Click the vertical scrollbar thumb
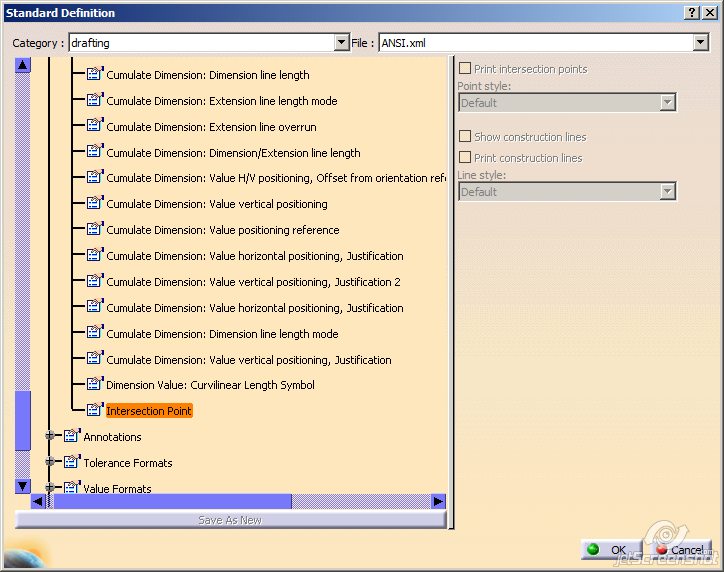The image size is (724, 572). (x=22, y=421)
